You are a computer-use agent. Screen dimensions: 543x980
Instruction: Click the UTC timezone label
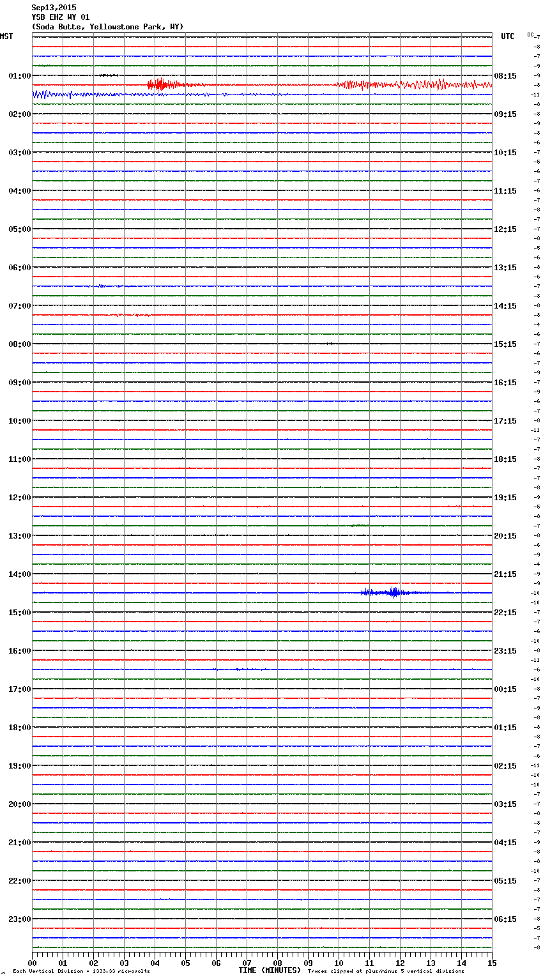[507, 36]
